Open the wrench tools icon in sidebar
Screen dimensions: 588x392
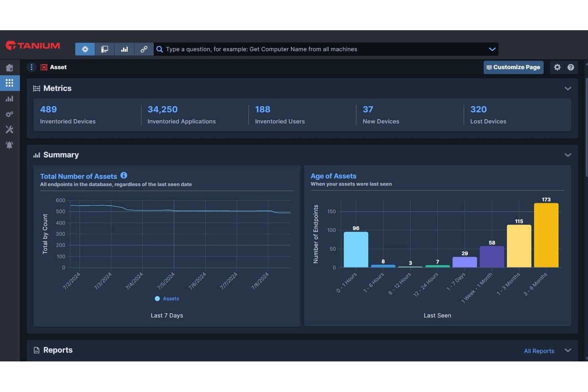point(10,129)
